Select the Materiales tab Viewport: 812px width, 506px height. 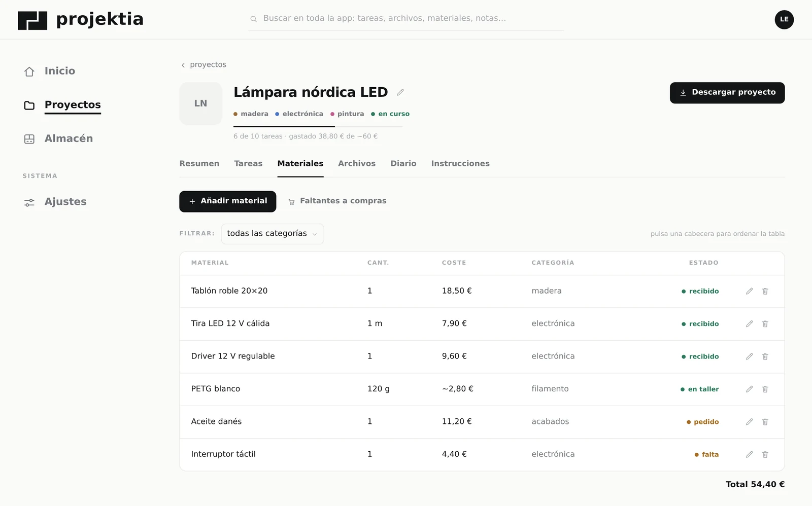point(300,163)
